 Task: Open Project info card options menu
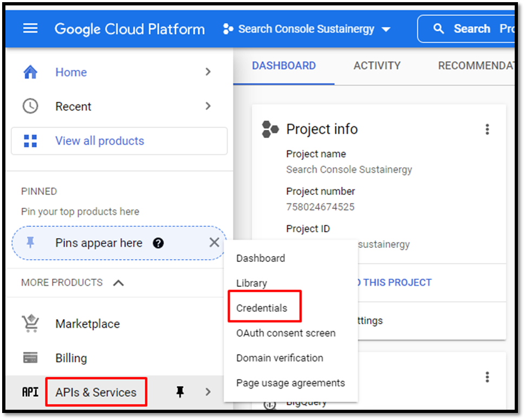(487, 129)
